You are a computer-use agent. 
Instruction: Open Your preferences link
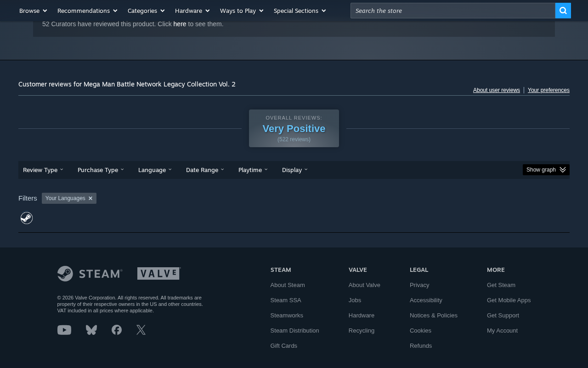[548, 90]
